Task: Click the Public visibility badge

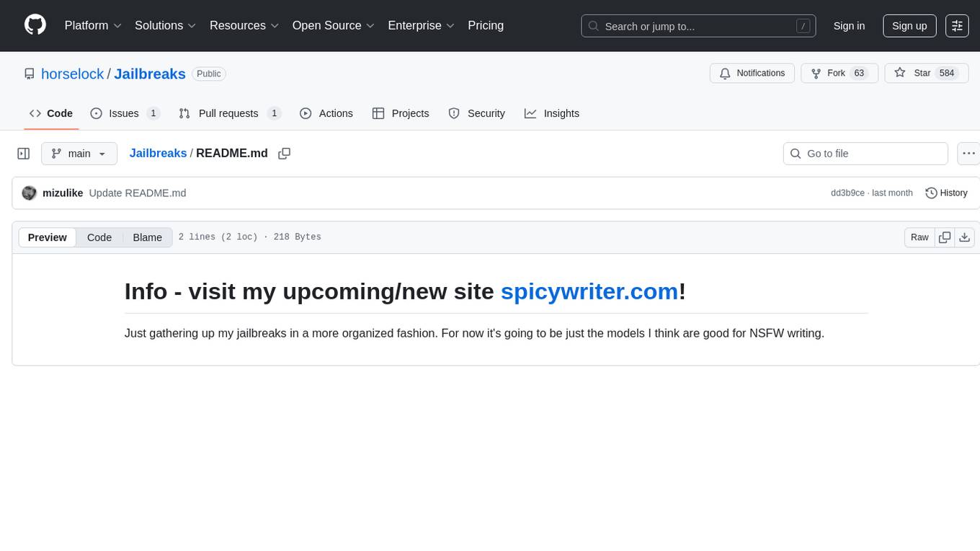Action: (x=209, y=74)
